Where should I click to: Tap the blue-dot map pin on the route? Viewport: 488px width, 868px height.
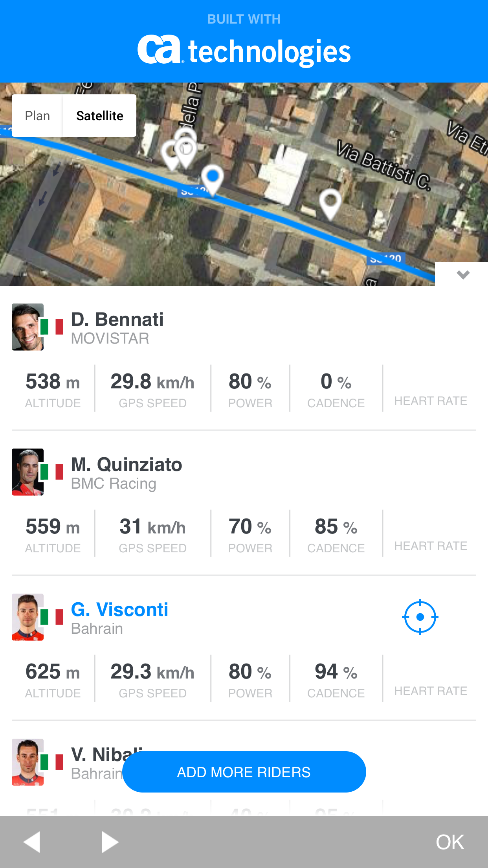213,178
